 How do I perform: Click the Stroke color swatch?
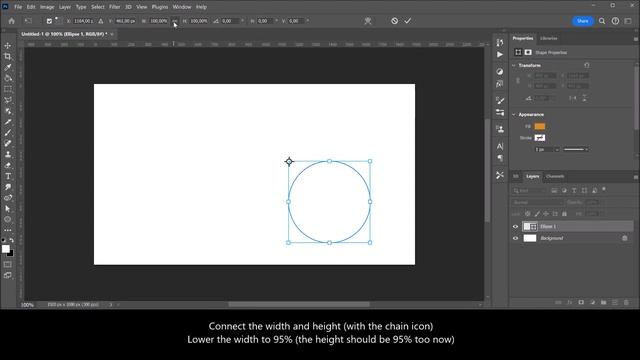pos(540,138)
